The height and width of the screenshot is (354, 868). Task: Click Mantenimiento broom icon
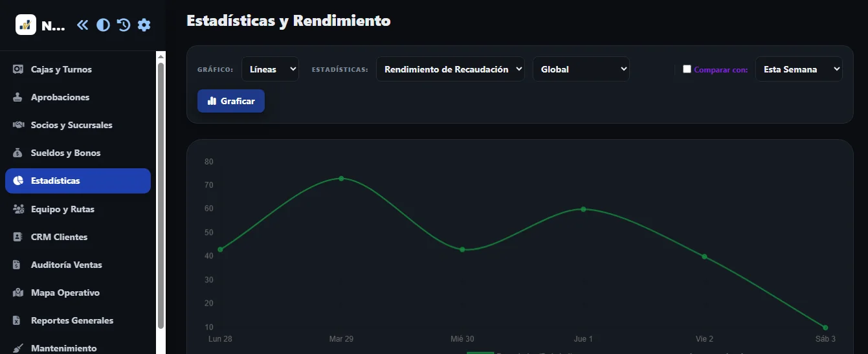click(18, 348)
